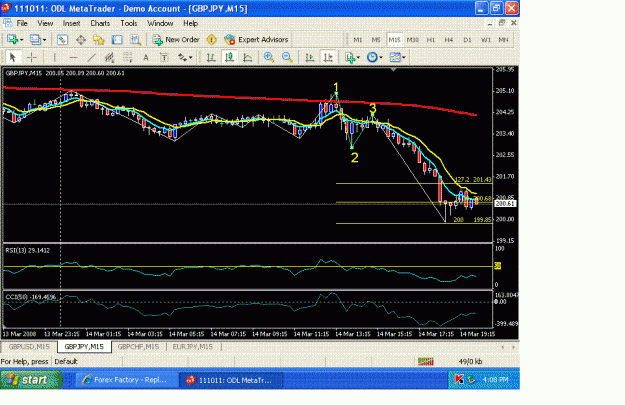This screenshot has height=405, width=625.
Task: Select the Fibonacci Retracement tool
Action: pos(128,57)
